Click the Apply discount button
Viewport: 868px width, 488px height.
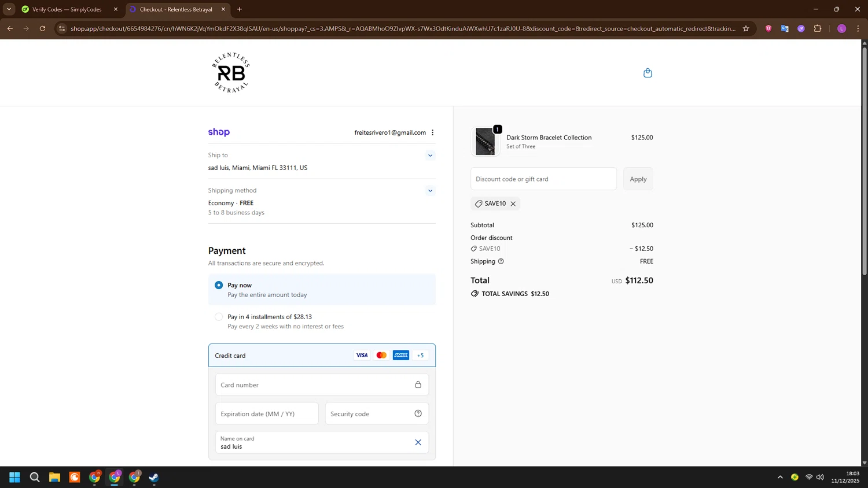tap(638, 179)
